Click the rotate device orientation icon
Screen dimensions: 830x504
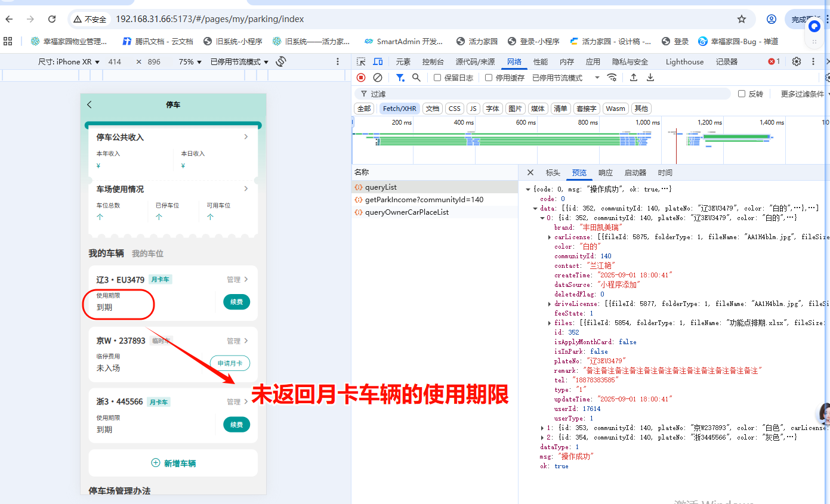click(281, 61)
